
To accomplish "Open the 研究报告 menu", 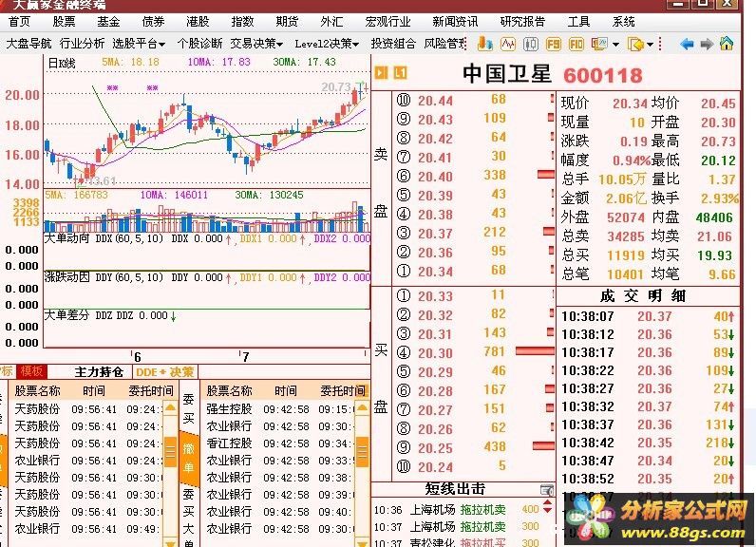I will coord(522,22).
